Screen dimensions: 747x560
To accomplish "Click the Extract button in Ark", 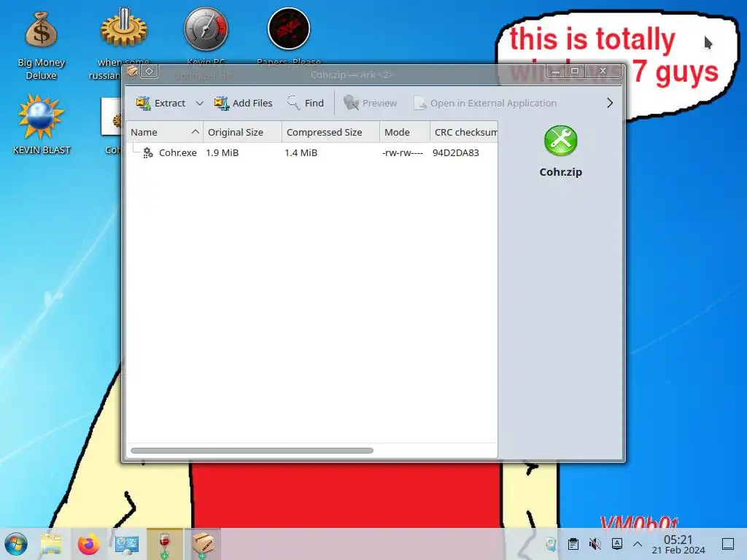I will click(x=160, y=103).
